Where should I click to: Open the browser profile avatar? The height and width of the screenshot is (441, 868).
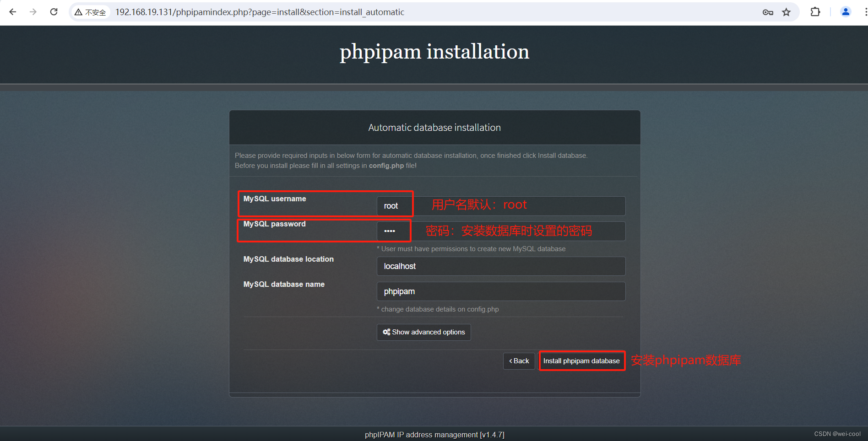click(846, 12)
